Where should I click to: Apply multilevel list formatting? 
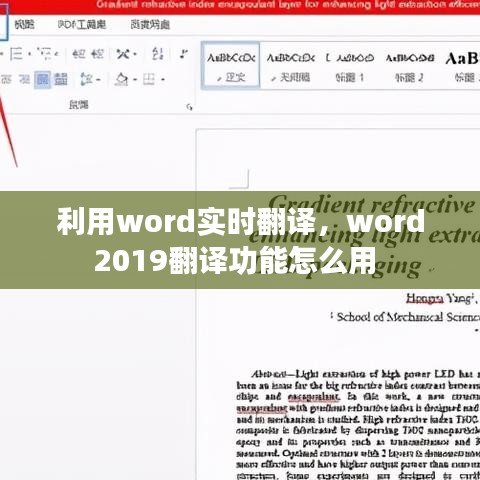tap(45, 54)
